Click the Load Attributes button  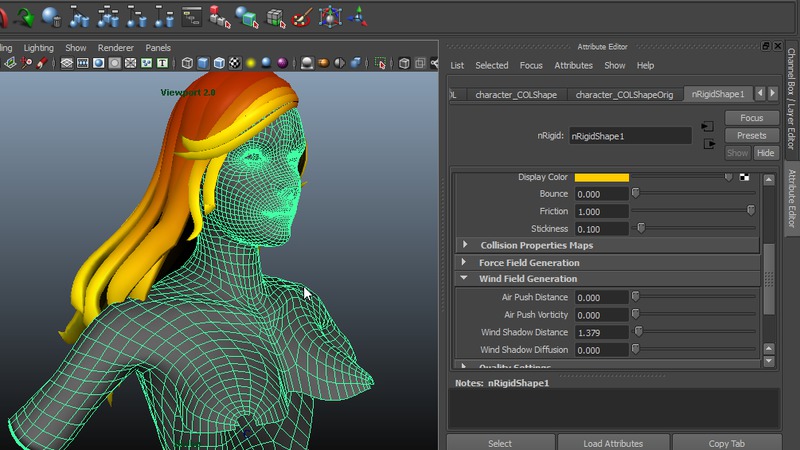click(x=613, y=443)
